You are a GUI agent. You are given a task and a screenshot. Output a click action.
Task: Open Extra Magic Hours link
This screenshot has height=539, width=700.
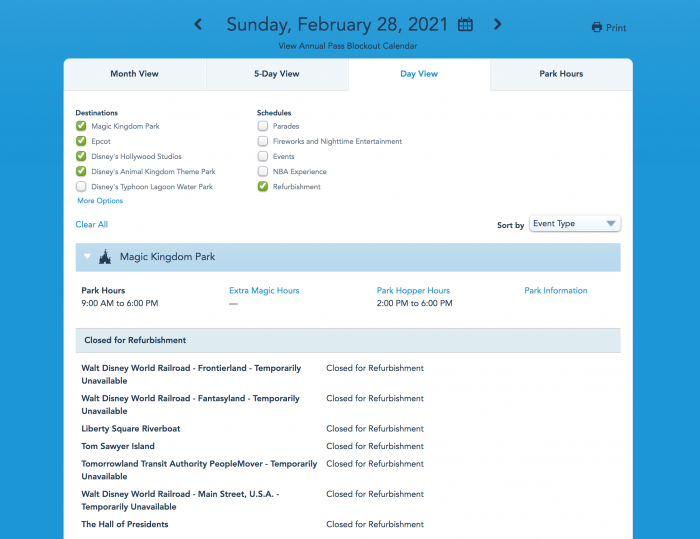click(264, 291)
